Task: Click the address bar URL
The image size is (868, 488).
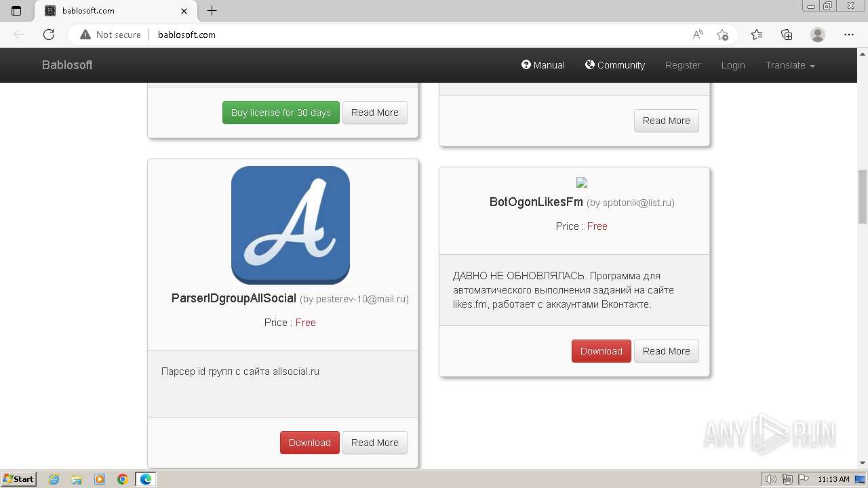Action: coord(186,35)
